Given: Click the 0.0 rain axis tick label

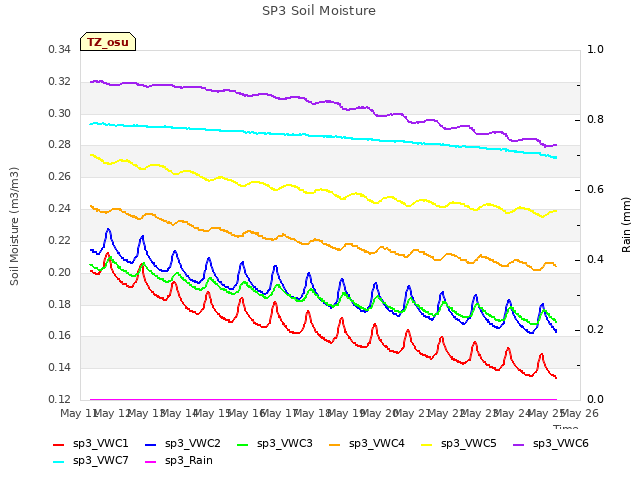Looking at the screenshot, I should point(595,399).
